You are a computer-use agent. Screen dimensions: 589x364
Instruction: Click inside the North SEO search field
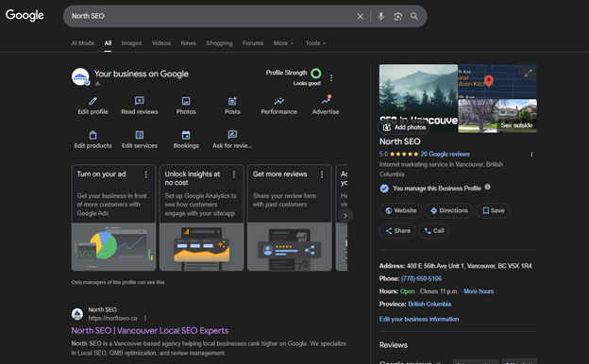210,16
